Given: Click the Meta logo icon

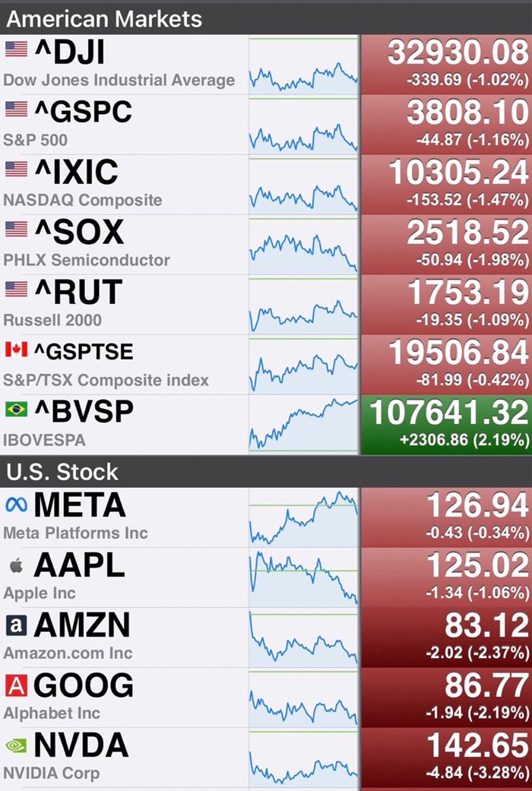Looking at the screenshot, I should pos(16,505).
